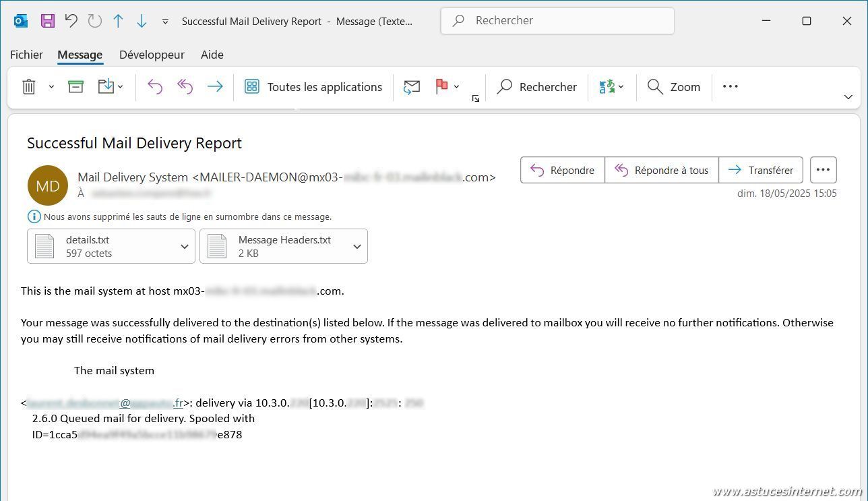Expand the details.txt attachment dropdown
The width and height of the screenshot is (868, 501).
(x=184, y=246)
